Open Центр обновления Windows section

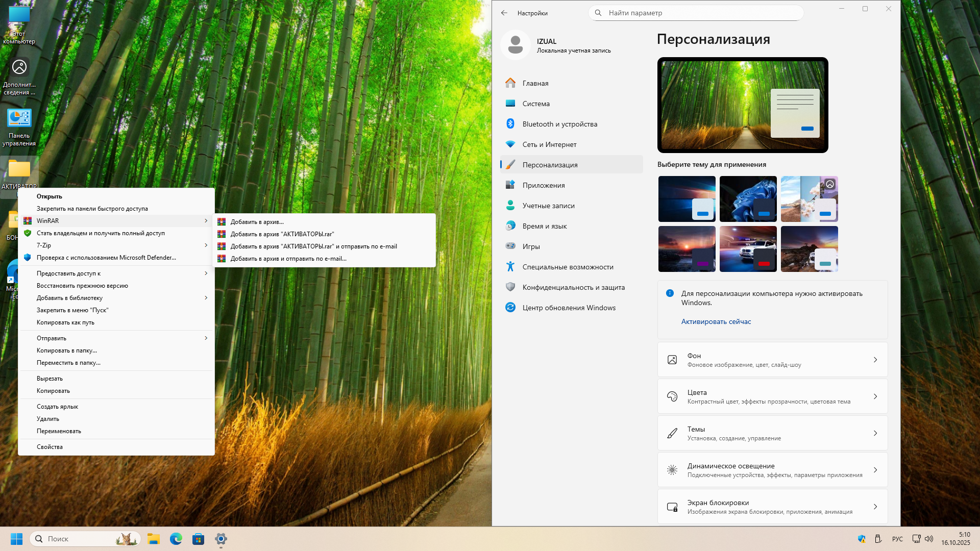[x=569, y=308]
